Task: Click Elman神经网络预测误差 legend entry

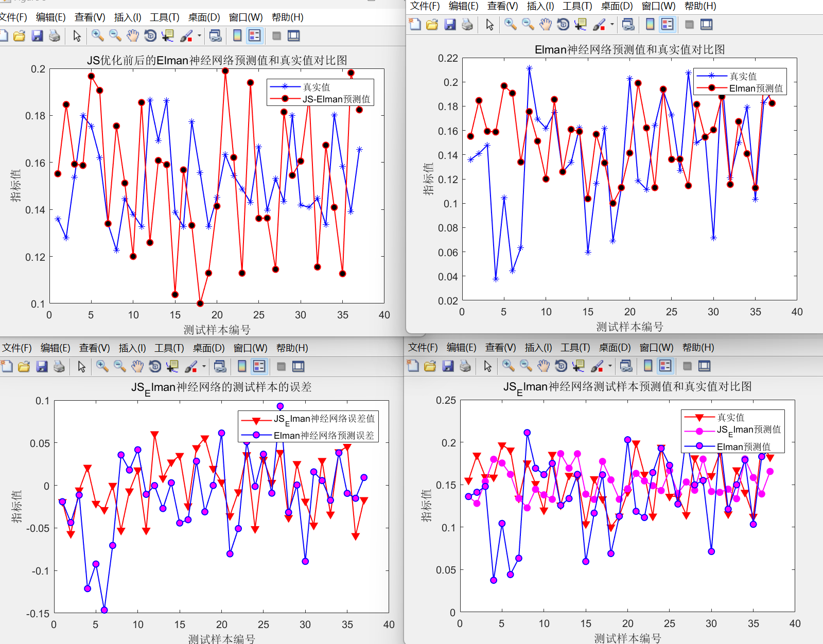Action: click(x=323, y=435)
